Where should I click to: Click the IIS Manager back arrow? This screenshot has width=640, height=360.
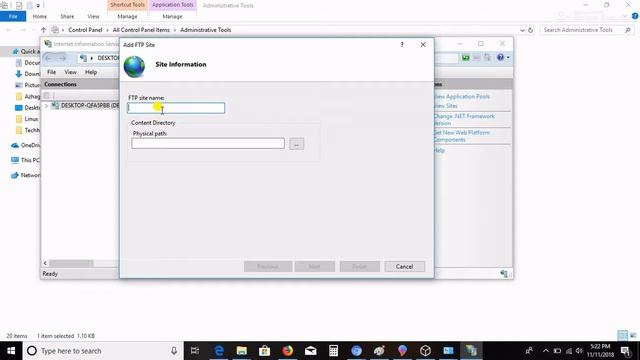point(49,58)
